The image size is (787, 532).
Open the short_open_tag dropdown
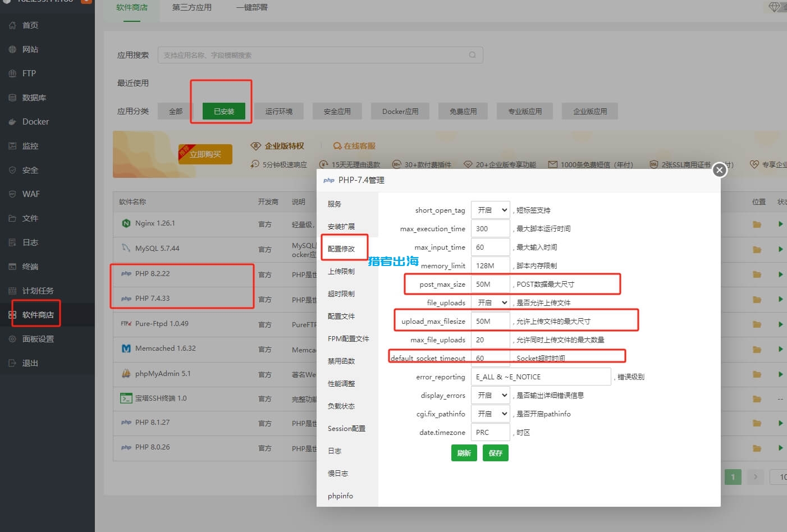point(490,210)
